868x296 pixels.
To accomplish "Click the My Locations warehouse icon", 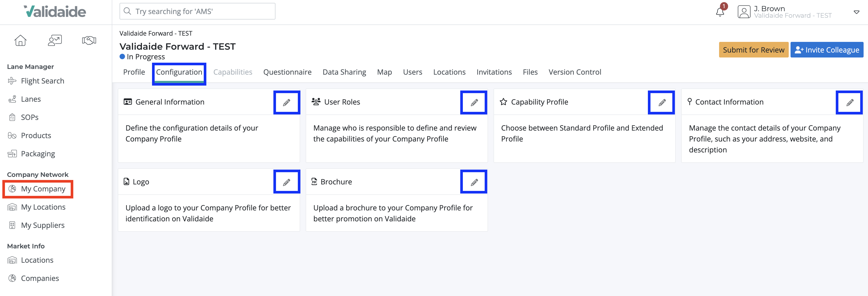I will pos(12,207).
